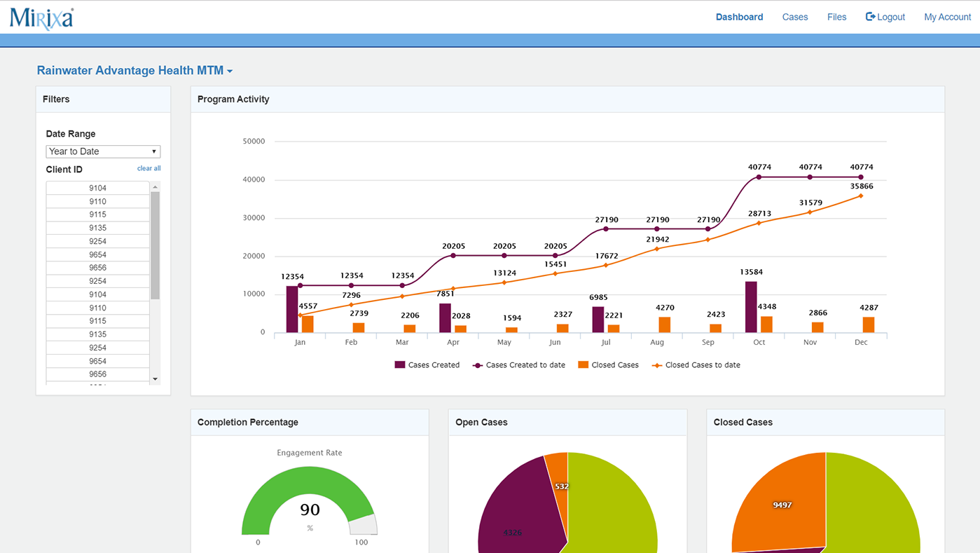Toggle the Closed Cases legend label
Screen dimensions: 980x553
click(615, 365)
